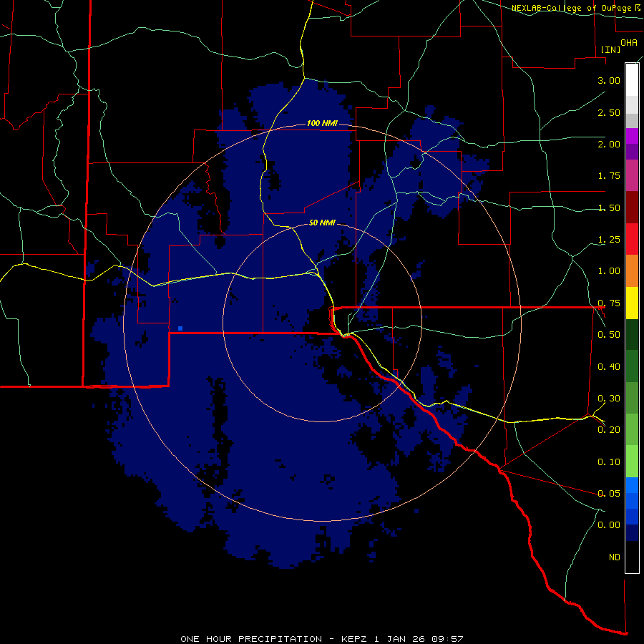Click the 3.00 legend value
This screenshot has height=644, width=644.
click(x=609, y=80)
